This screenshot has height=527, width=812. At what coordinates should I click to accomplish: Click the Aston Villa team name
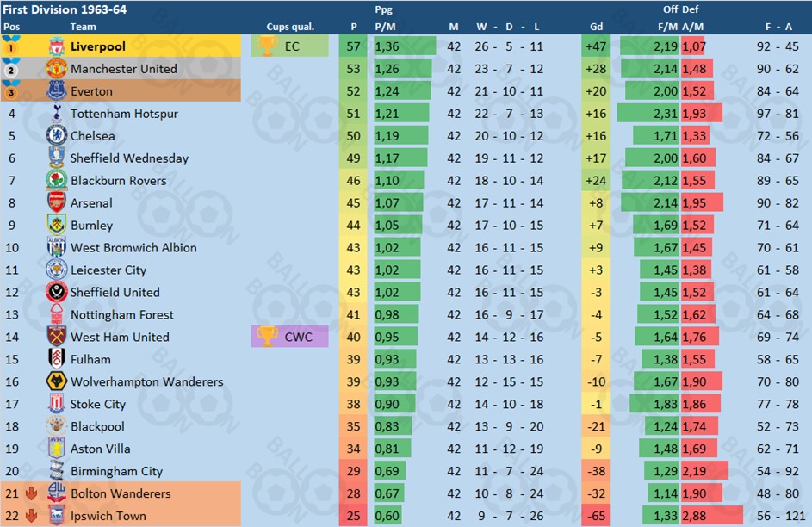pyautogui.click(x=101, y=449)
